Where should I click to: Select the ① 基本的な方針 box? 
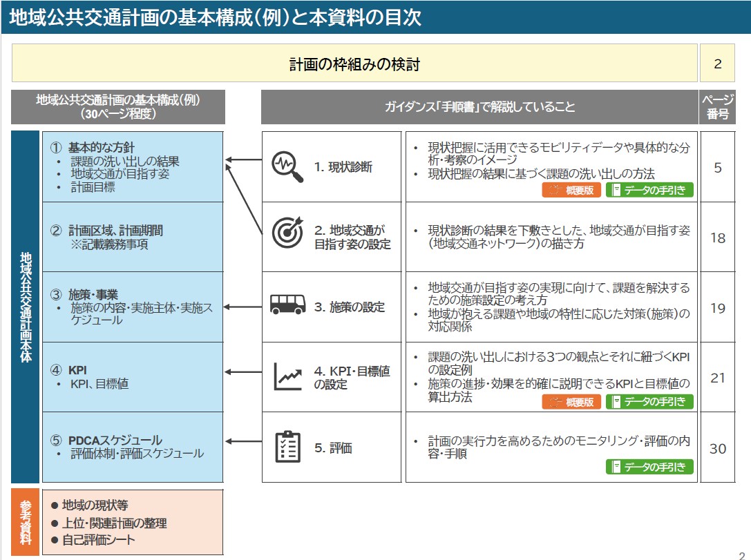[133, 167]
